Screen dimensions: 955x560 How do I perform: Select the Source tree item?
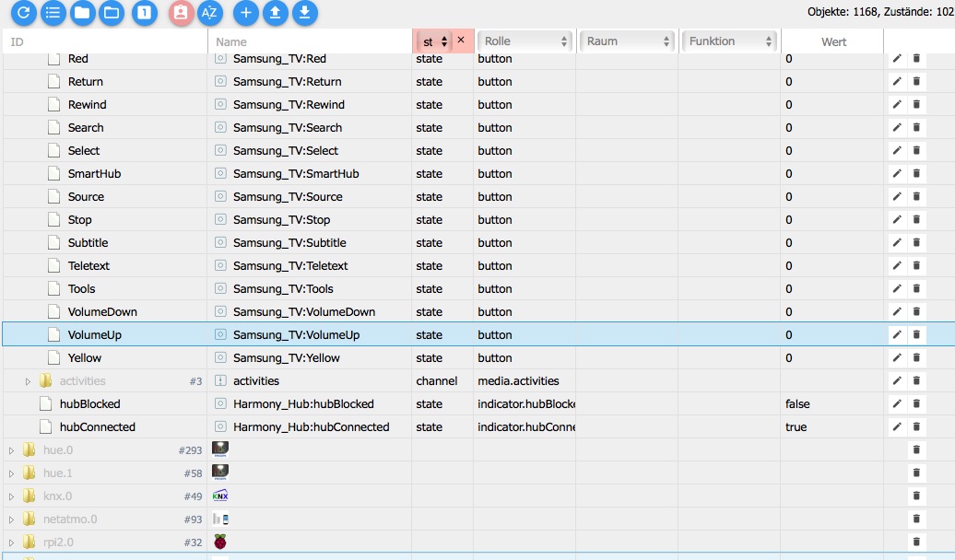point(86,196)
